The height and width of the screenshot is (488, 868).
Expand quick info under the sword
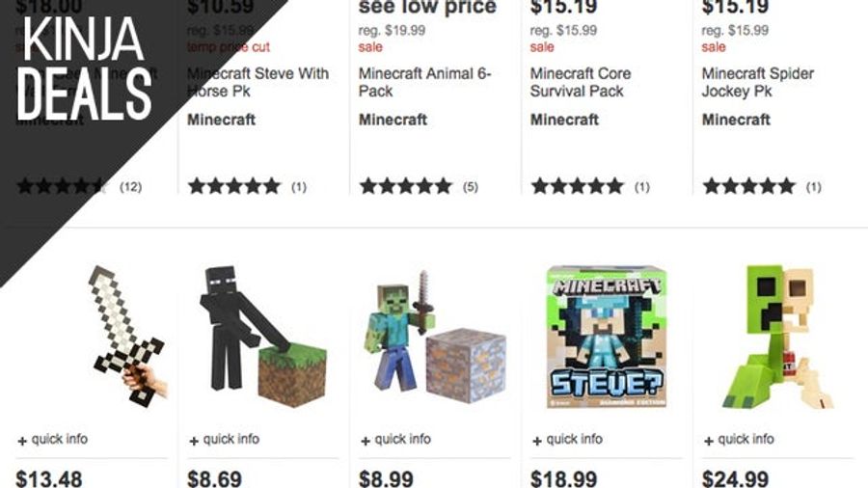[53, 440]
